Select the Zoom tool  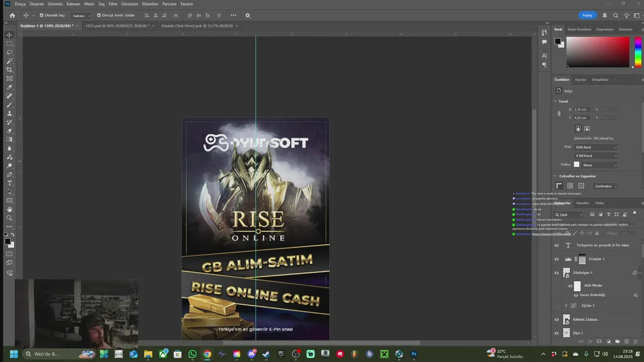coord(10,218)
